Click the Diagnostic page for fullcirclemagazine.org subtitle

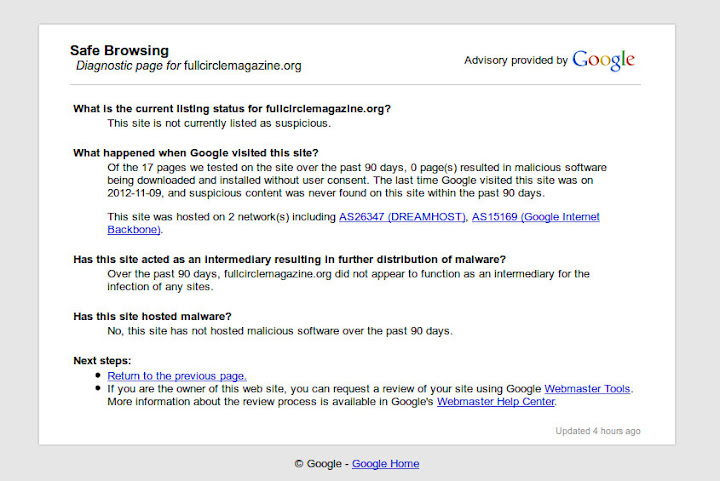pyautogui.click(x=189, y=66)
